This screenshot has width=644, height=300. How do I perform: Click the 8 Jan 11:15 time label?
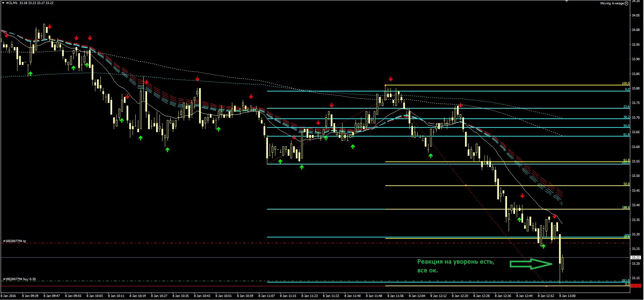(x=288, y=296)
